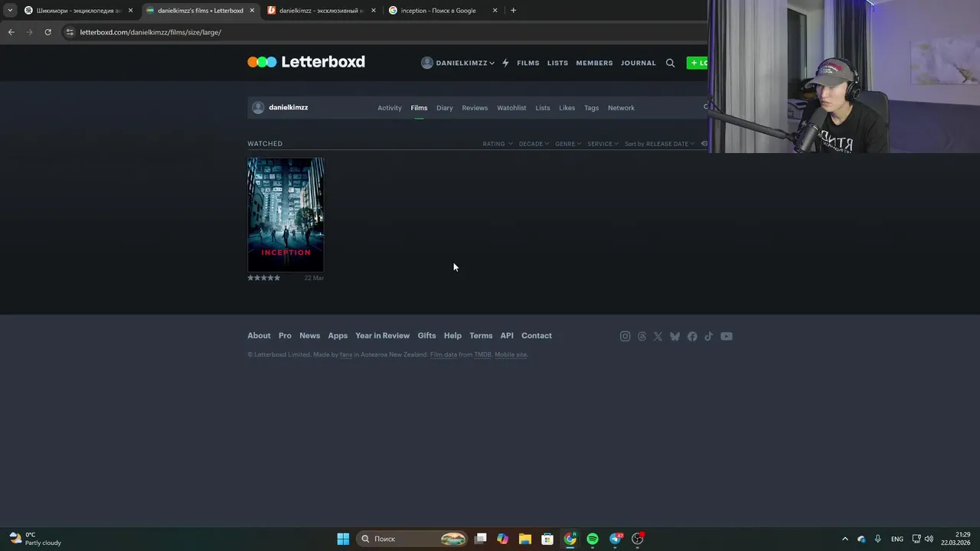Open Task View on the taskbar
Screen dimensions: 980x551
(480, 539)
